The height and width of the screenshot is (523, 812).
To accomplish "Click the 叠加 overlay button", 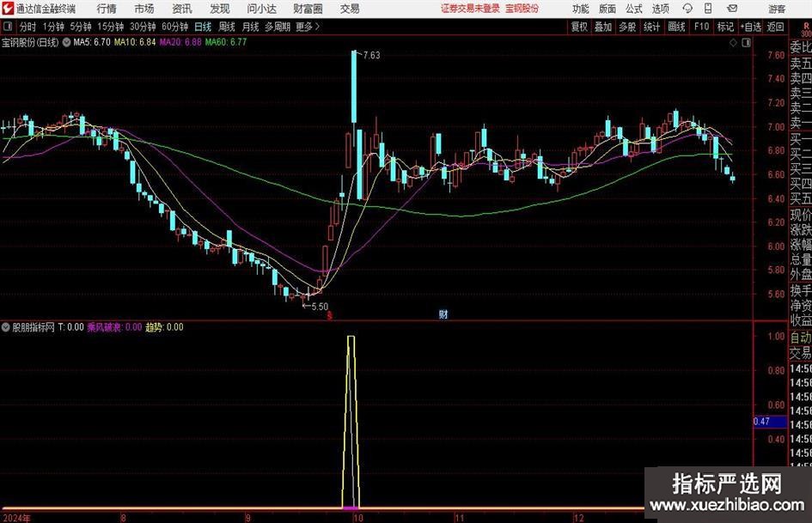I will coord(603,27).
